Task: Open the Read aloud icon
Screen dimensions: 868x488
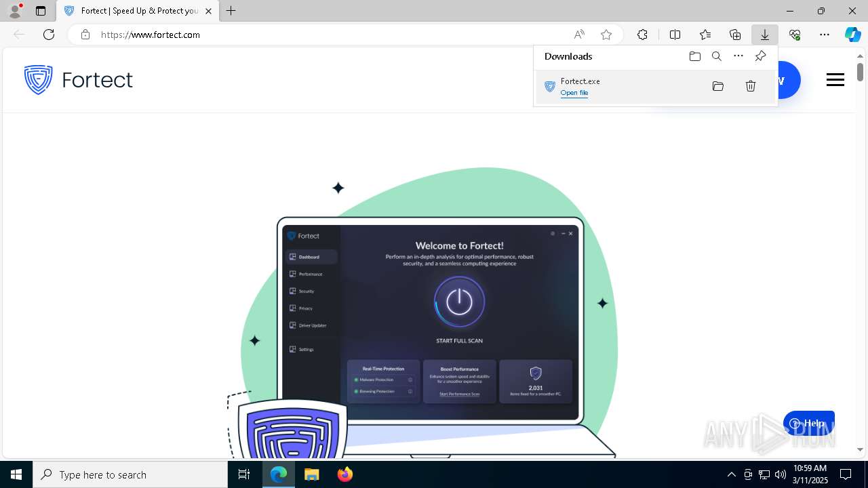Action: 579,35
